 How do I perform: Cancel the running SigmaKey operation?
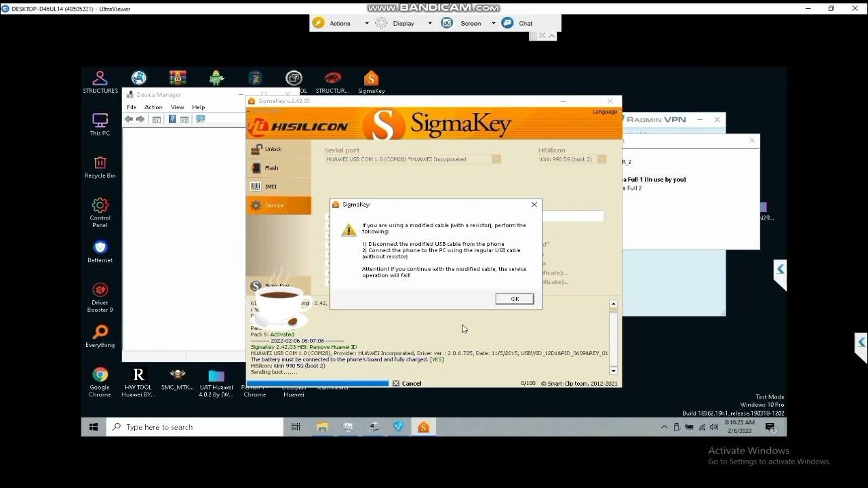click(407, 384)
